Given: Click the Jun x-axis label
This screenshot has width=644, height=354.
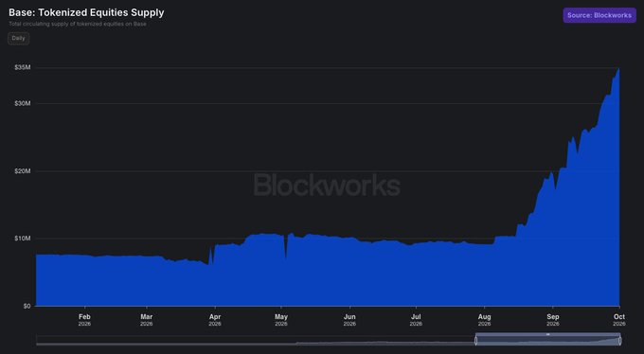Looking at the screenshot, I should 349,320.
